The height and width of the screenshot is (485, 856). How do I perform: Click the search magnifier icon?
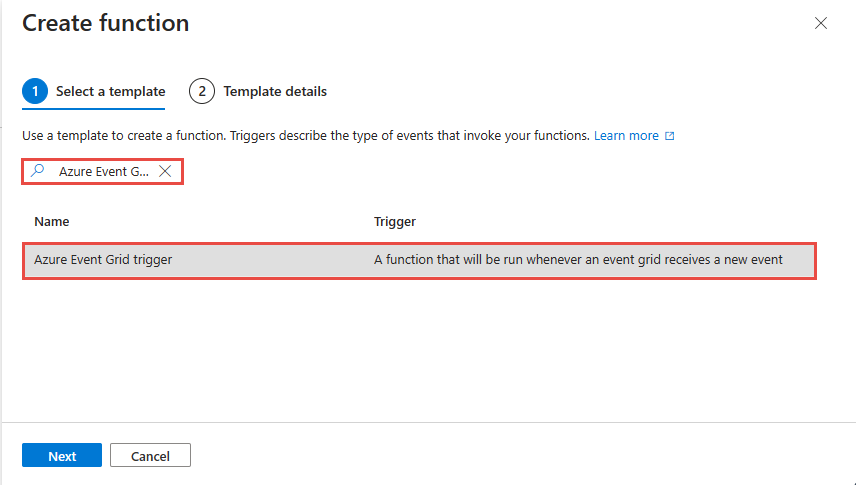point(39,171)
